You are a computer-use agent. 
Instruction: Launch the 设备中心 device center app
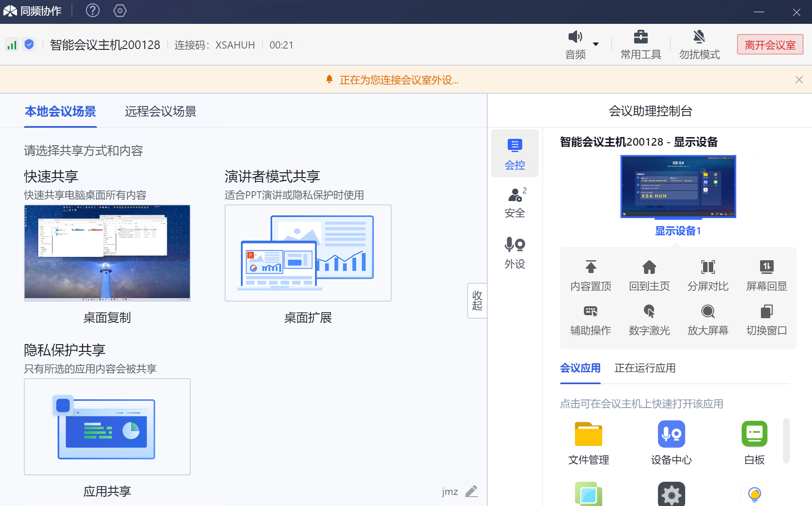671,434
